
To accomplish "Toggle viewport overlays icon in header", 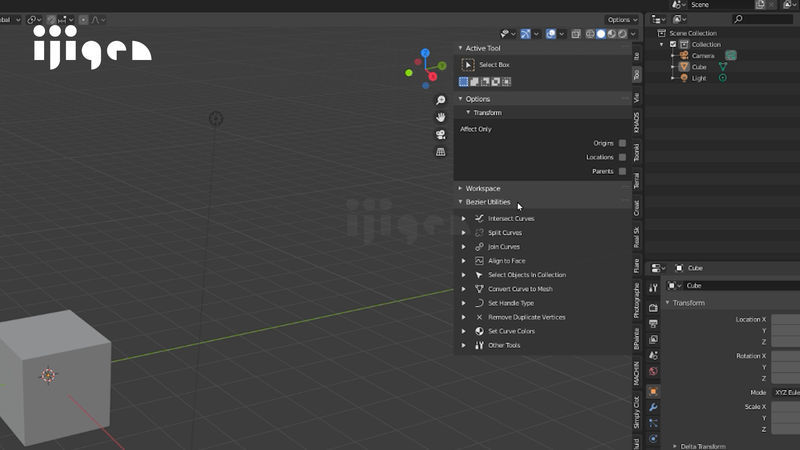I will coord(551,34).
